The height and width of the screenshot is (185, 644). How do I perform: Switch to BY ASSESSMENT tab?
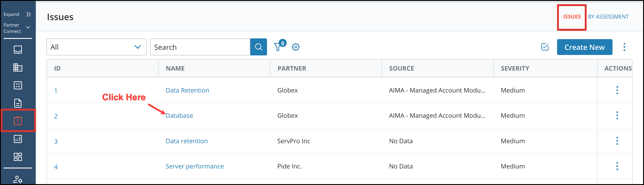click(608, 17)
